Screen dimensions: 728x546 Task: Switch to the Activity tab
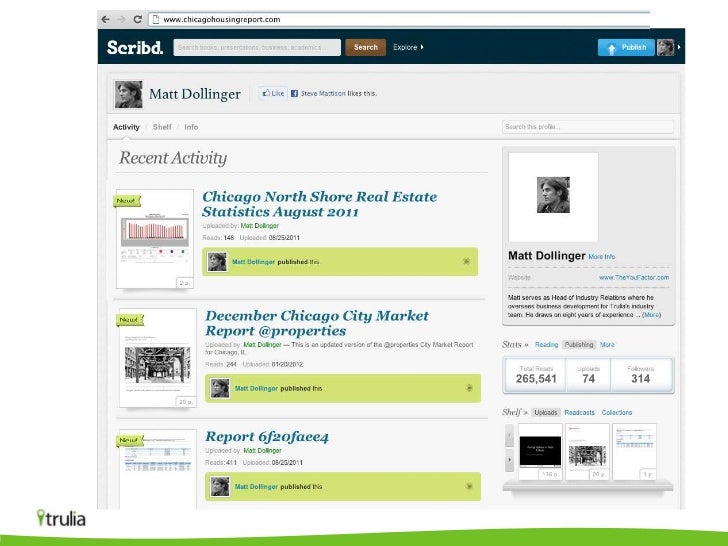click(126, 127)
